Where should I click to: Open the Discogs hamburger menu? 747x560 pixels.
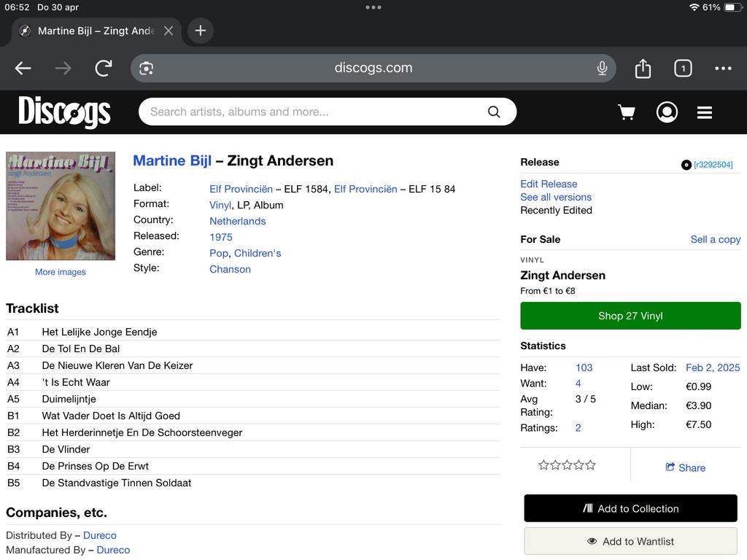click(x=705, y=113)
